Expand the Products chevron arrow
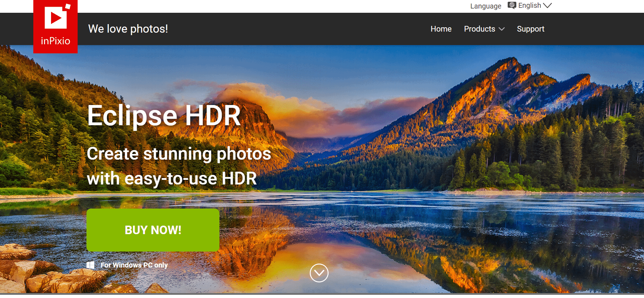Screen dimensions: 644x298 (502, 29)
